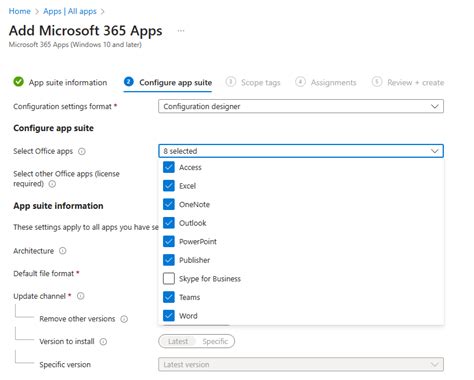
Task: Toggle the Publisher checkbox
Action: [x=169, y=260]
